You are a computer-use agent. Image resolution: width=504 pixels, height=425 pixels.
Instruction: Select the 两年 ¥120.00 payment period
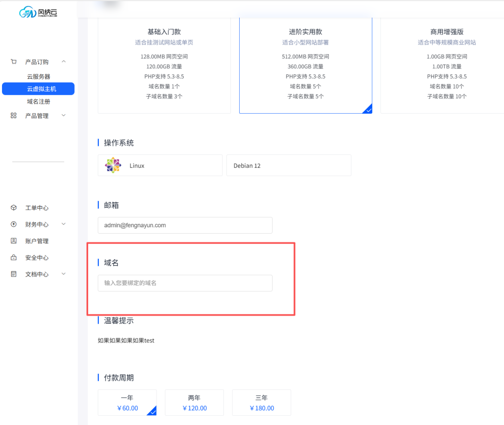coord(194,403)
